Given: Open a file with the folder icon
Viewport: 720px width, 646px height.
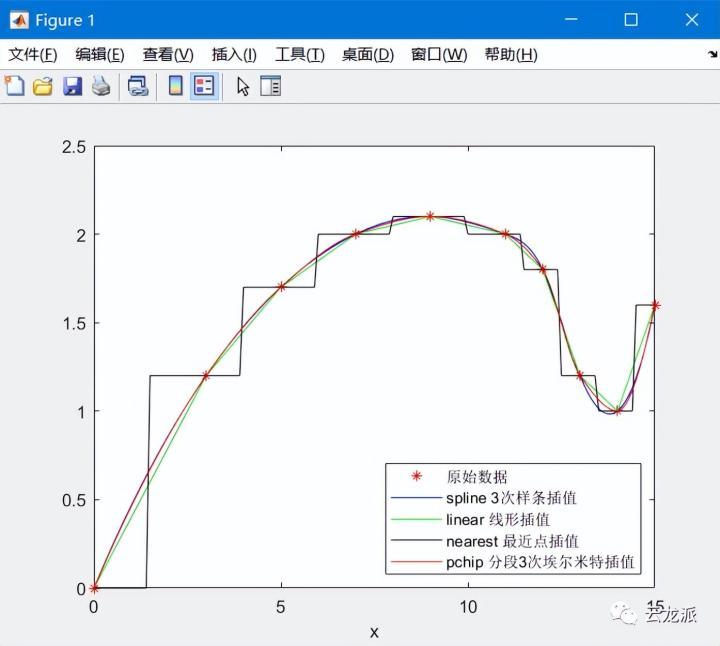Looking at the screenshot, I should click(x=43, y=86).
